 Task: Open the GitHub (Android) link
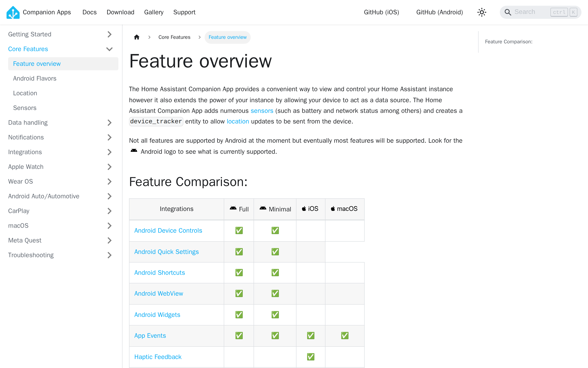tap(440, 12)
